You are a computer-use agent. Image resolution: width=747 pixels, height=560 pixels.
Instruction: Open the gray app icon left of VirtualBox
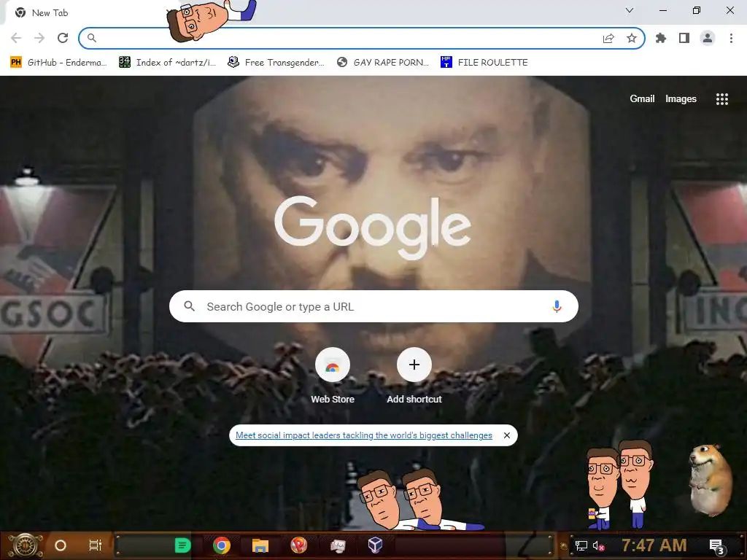pos(338,545)
